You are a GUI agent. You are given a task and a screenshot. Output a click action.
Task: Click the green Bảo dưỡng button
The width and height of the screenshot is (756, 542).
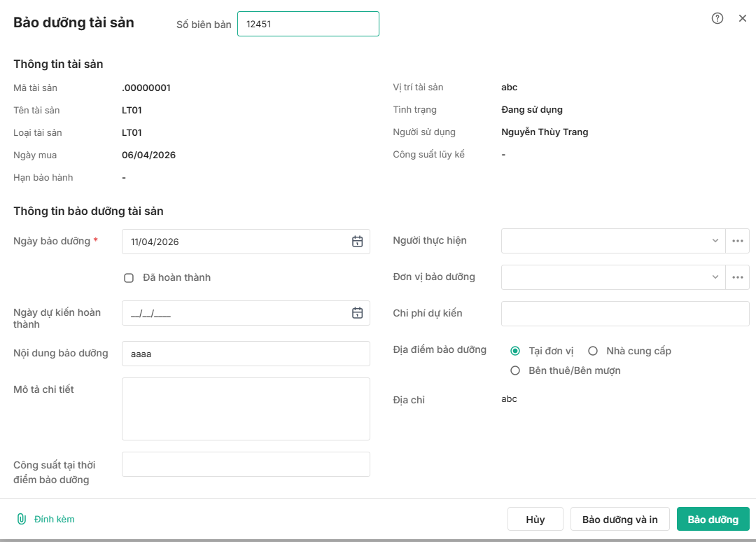coord(713,520)
